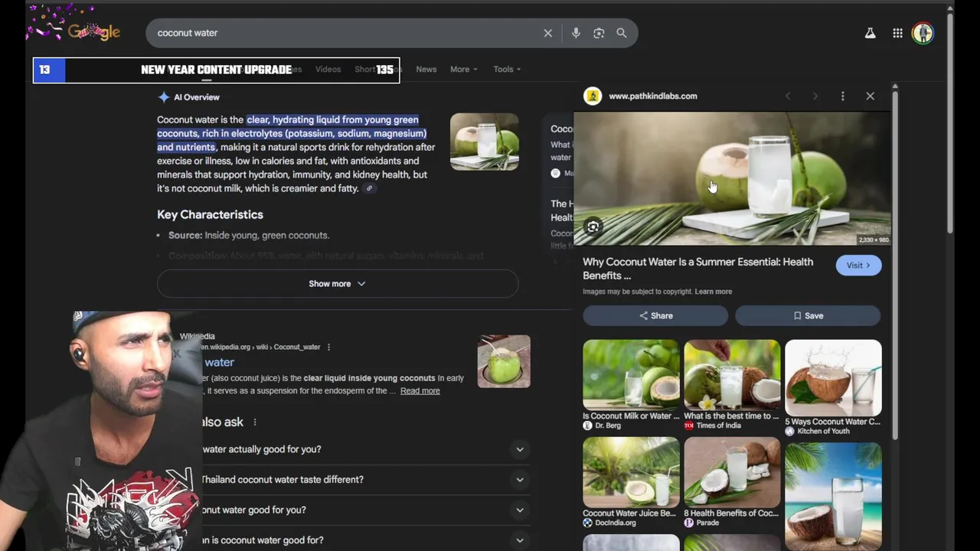Screen dimensions: 980x551
Task: Save the previewed coconut image
Action: [808, 315]
